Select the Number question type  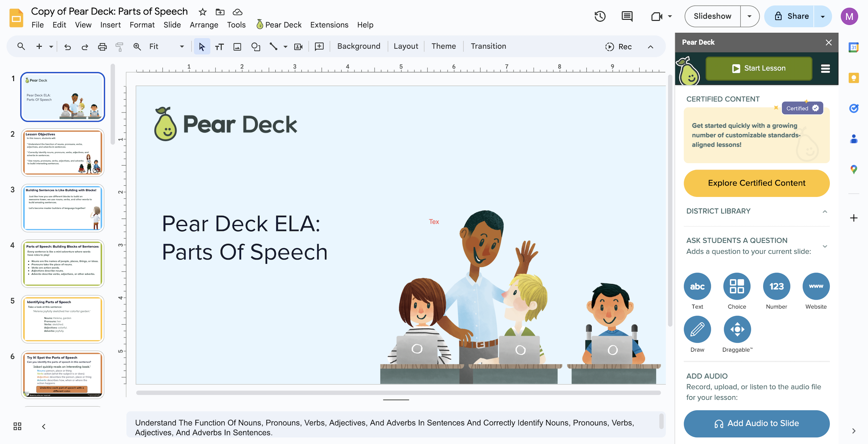click(776, 286)
